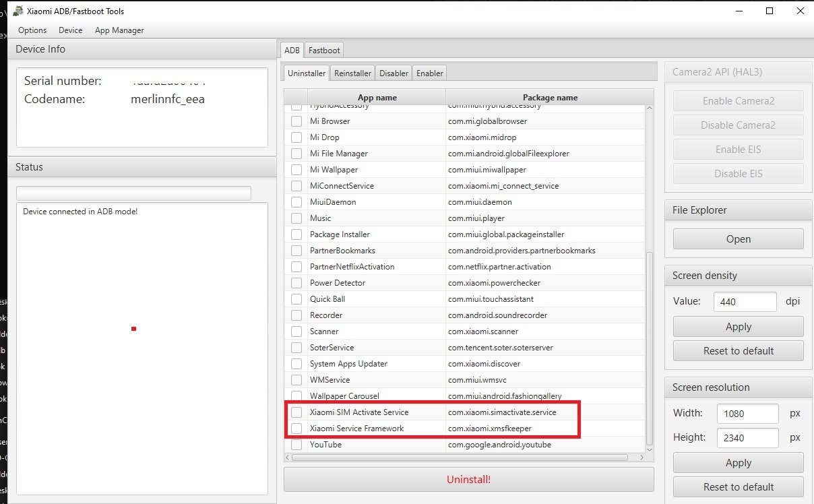
Task: Select the Enabler tab
Action: point(429,73)
